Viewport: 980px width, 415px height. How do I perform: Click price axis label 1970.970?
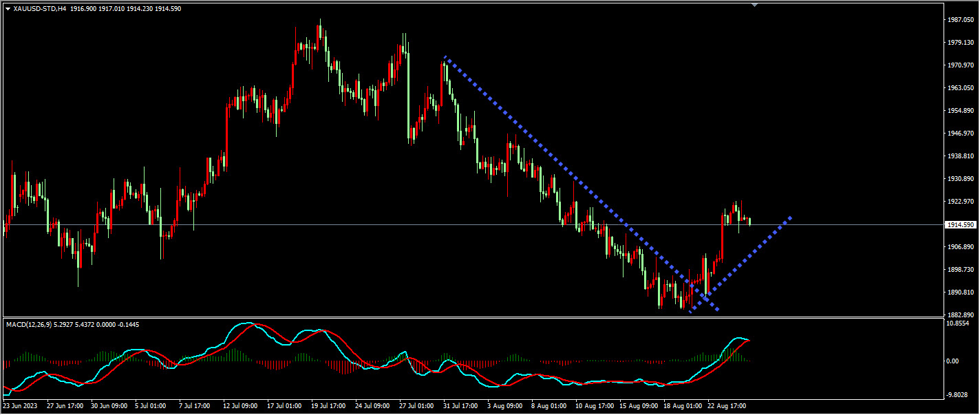tap(959, 65)
